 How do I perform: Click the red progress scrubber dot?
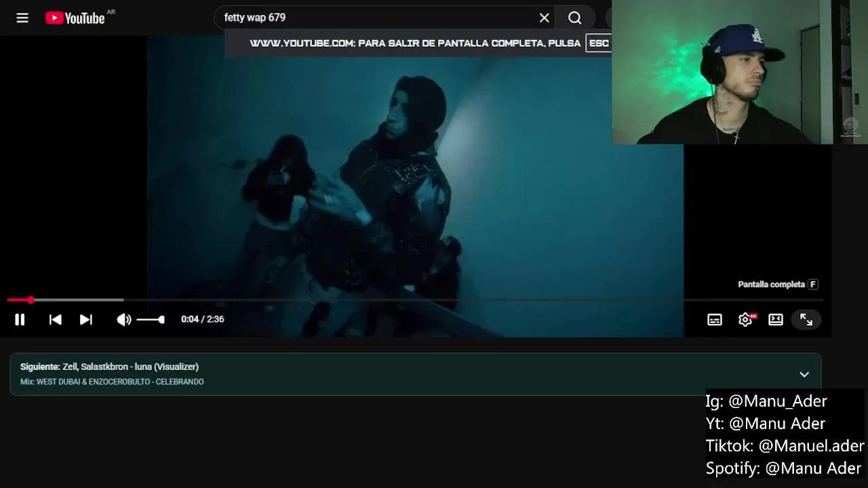pos(31,300)
